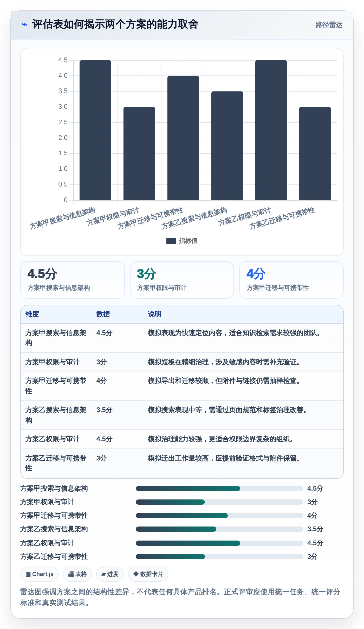Click the square icon in Chart.js chip
The width and height of the screenshot is (364, 629).
(28, 574)
